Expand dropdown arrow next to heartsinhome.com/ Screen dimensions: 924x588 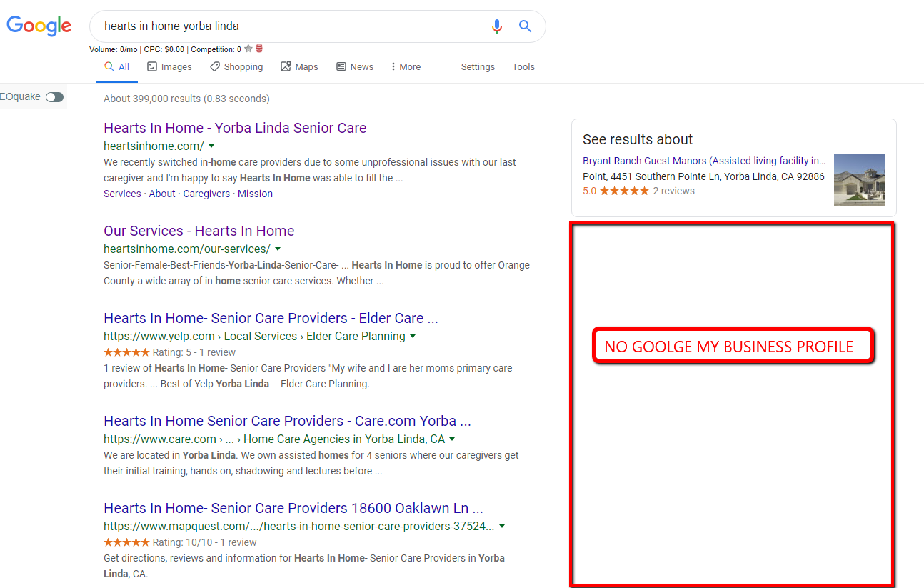(x=211, y=146)
